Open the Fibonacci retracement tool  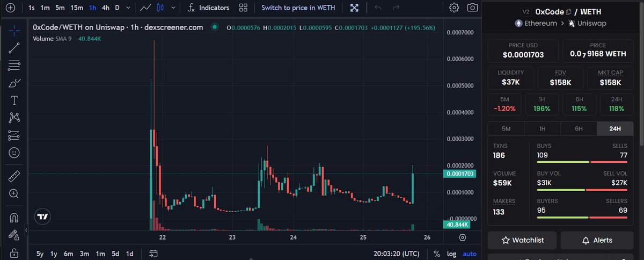14,66
